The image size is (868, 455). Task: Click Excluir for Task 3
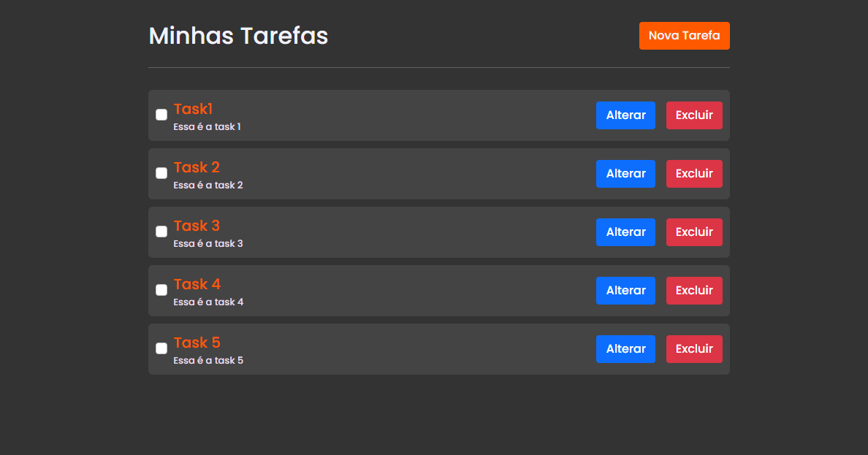(x=694, y=232)
